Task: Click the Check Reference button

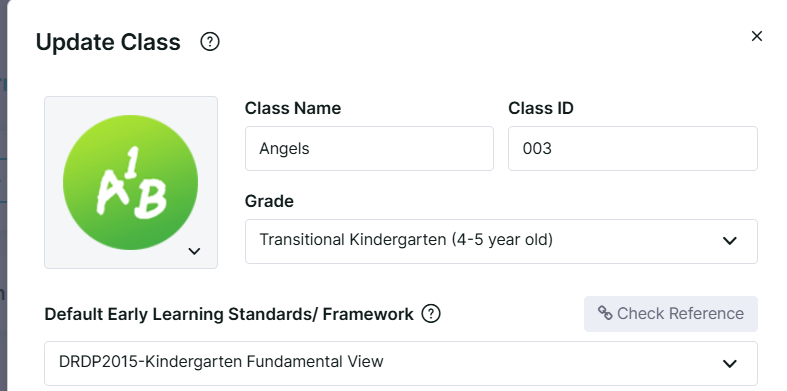Action: click(x=671, y=314)
